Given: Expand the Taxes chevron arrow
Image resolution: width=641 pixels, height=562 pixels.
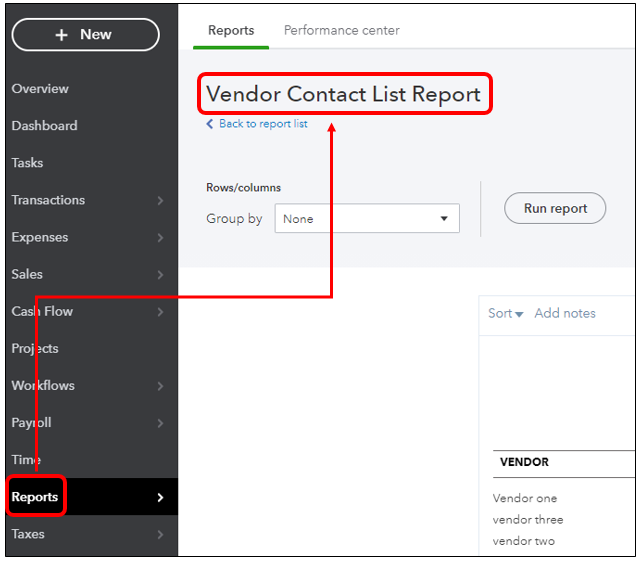Looking at the screenshot, I should (160, 534).
